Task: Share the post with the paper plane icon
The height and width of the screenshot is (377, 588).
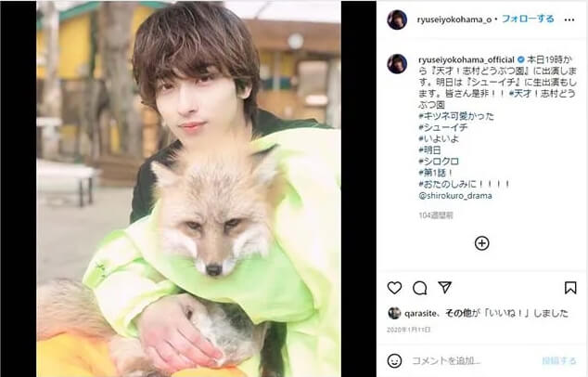Action: click(445, 288)
